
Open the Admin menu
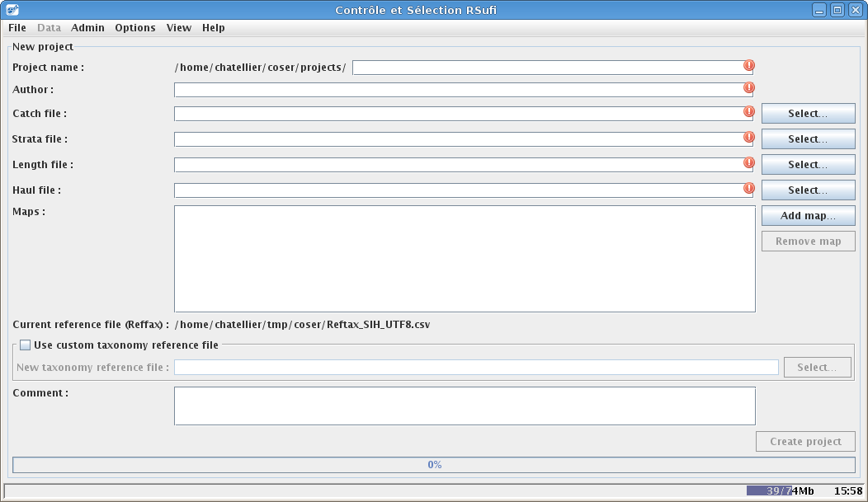pos(87,28)
